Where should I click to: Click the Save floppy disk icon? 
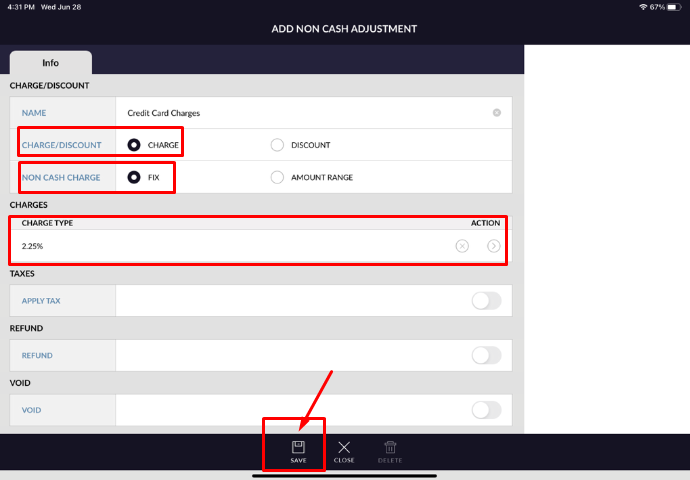pos(298,447)
